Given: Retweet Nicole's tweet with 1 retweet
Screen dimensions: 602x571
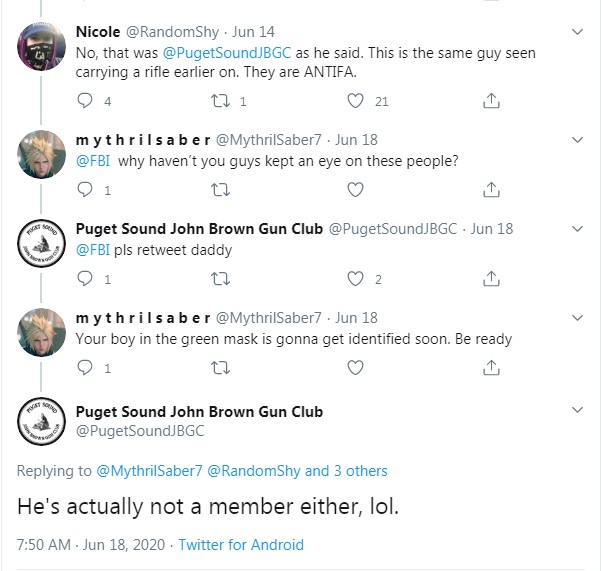Looking at the screenshot, I should click(x=221, y=101).
